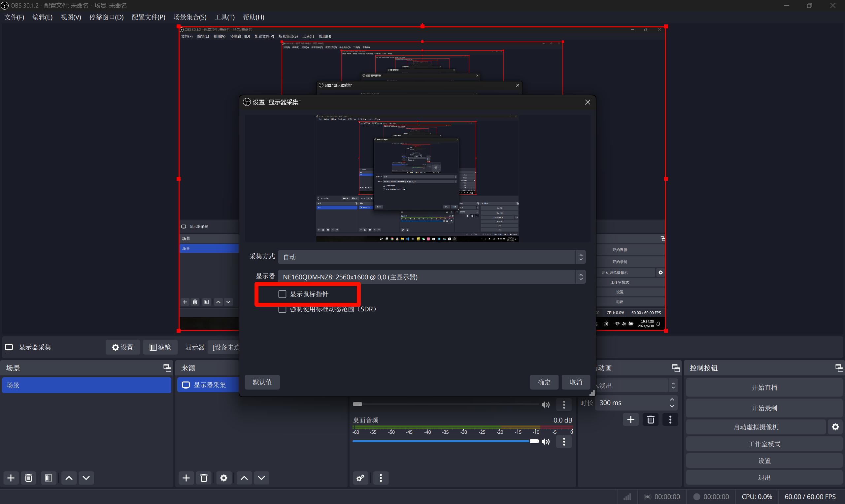
Task: Move source up with arrow icon
Action: tap(244, 478)
